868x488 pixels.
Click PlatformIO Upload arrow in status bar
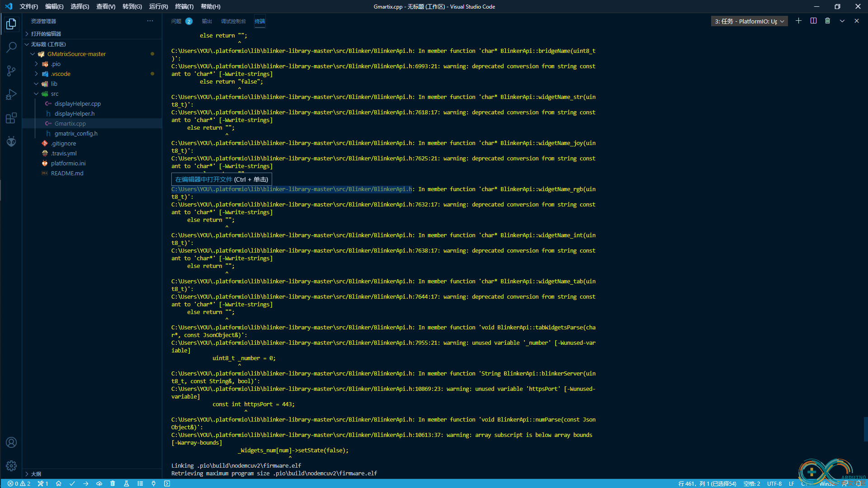point(86,483)
